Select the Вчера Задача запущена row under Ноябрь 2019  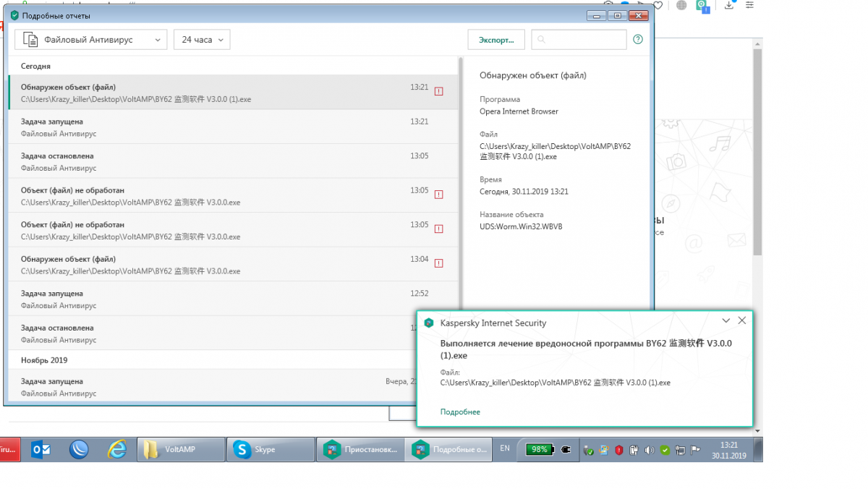tap(213, 386)
